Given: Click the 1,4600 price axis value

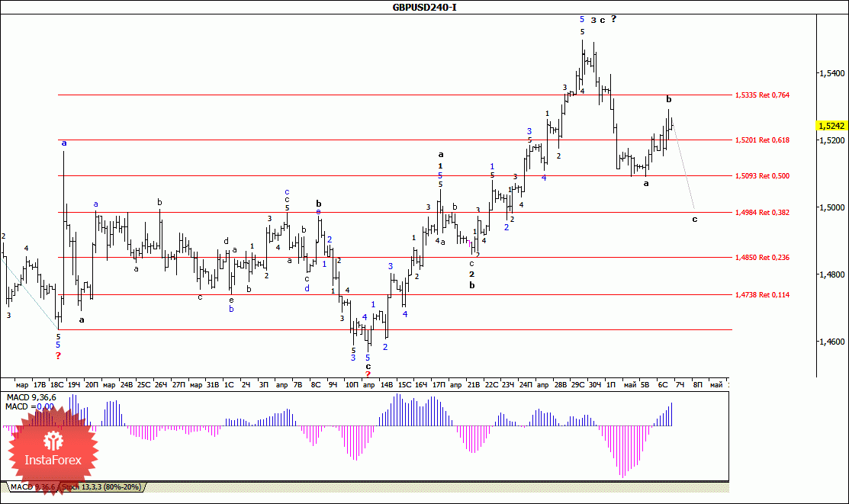Looking at the screenshot, I should coord(832,342).
